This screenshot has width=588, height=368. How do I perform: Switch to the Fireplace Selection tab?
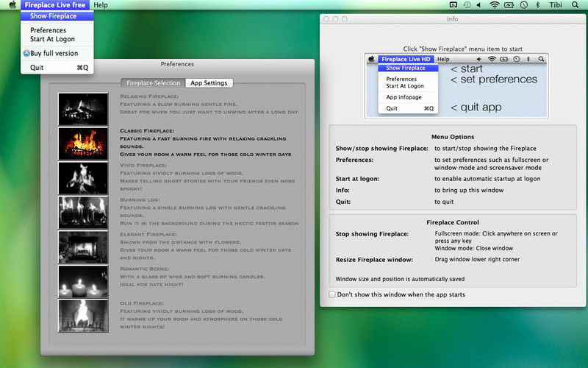154,83
